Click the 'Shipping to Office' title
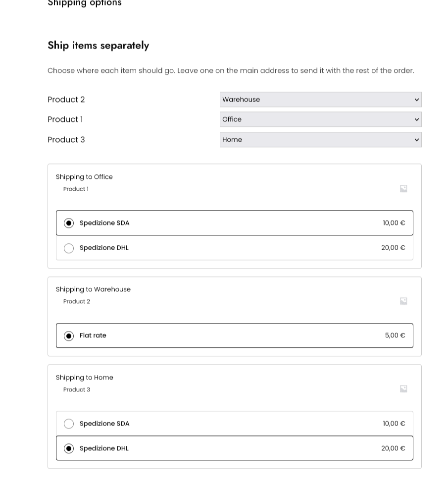Image resolution: width=448 pixels, height=488 pixels. coord(84,177)
